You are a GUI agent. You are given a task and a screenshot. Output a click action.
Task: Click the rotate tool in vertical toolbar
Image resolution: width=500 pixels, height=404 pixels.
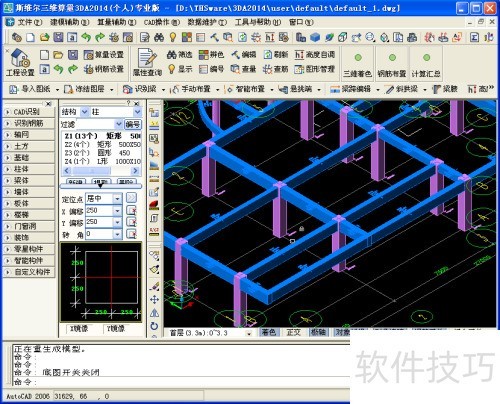point(154,326)
